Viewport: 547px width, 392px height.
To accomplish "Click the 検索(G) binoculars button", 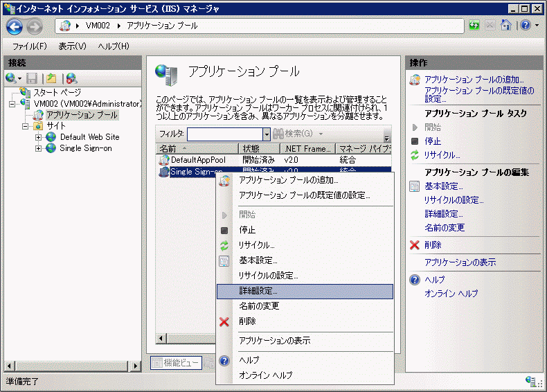I will (x=293, y=134).
